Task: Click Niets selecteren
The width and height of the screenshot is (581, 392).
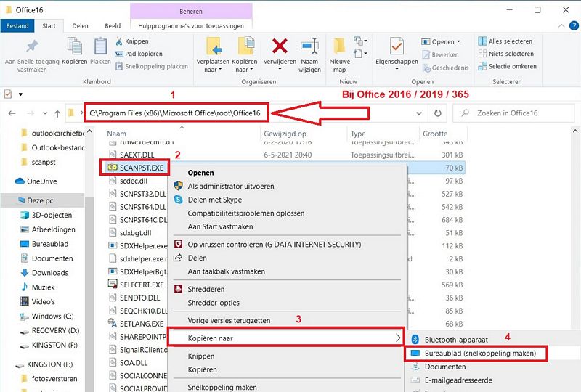Action: click(x=505, y=54)
